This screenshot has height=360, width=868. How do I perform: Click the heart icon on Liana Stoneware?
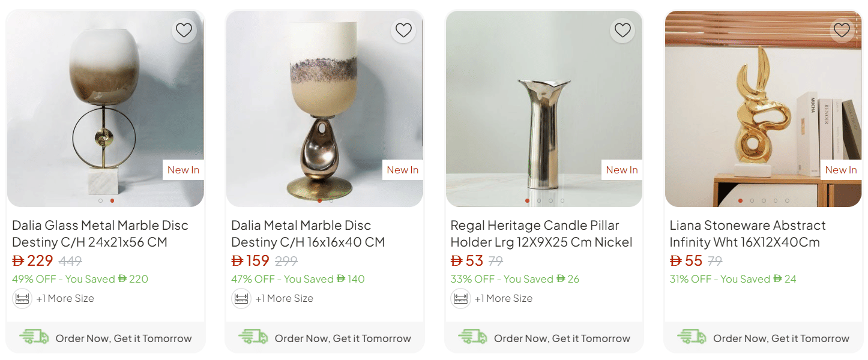pyautogui.click(x=842, y=30)
